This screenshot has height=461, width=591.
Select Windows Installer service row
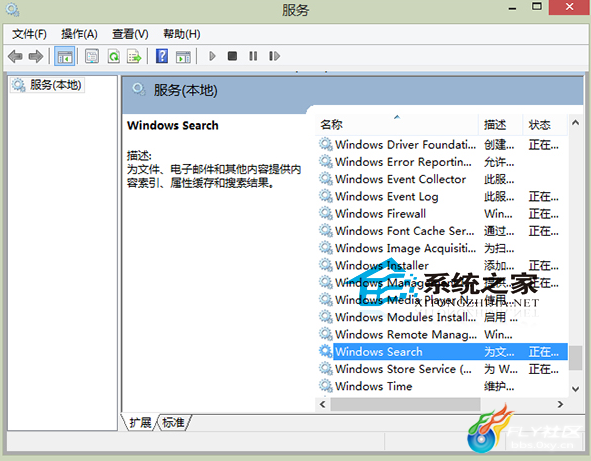(442, 266)
